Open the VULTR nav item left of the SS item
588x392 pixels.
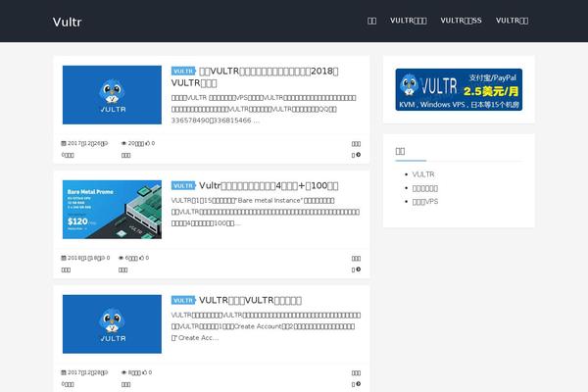tap(408, 21)
